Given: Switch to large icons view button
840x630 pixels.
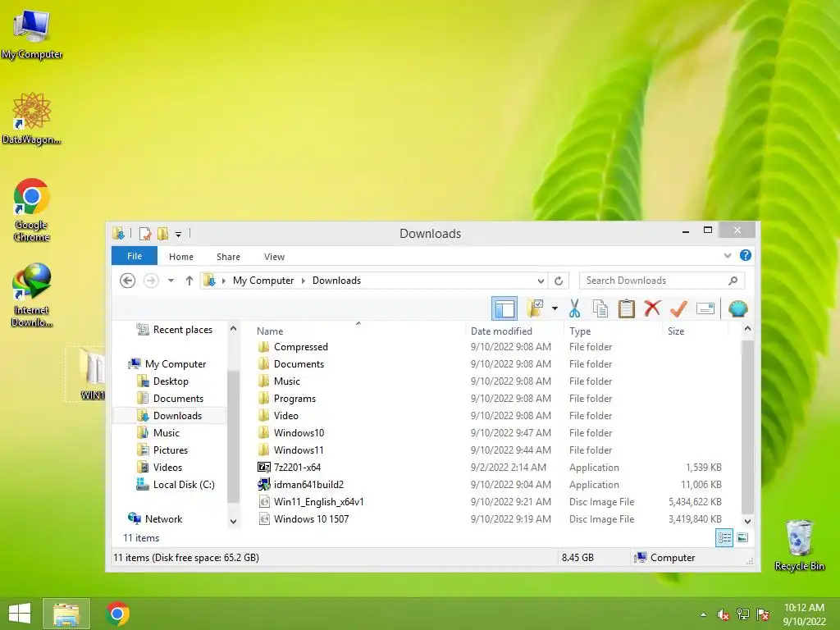Looking at the screenshot, I should tap(742, 538).
